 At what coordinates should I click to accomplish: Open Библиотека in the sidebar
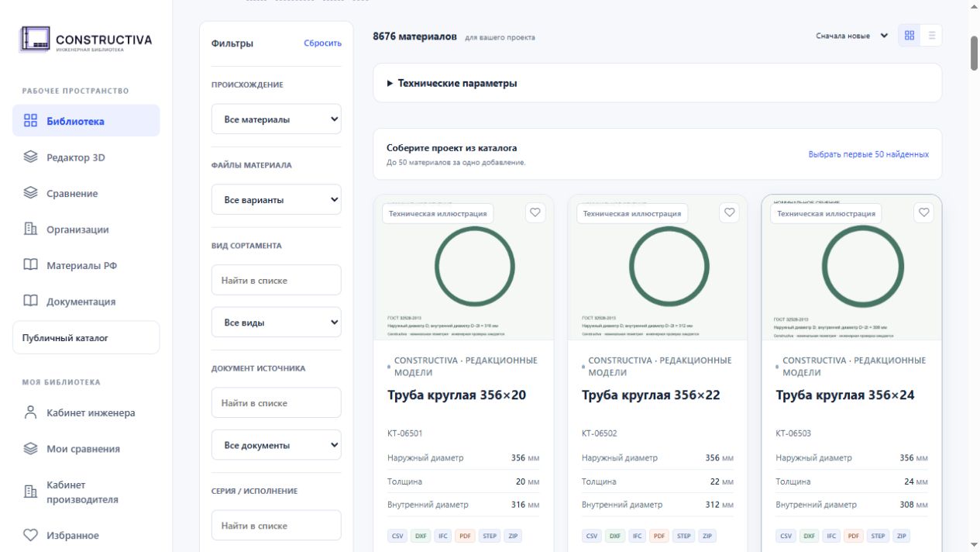click(x=86, y=121)
